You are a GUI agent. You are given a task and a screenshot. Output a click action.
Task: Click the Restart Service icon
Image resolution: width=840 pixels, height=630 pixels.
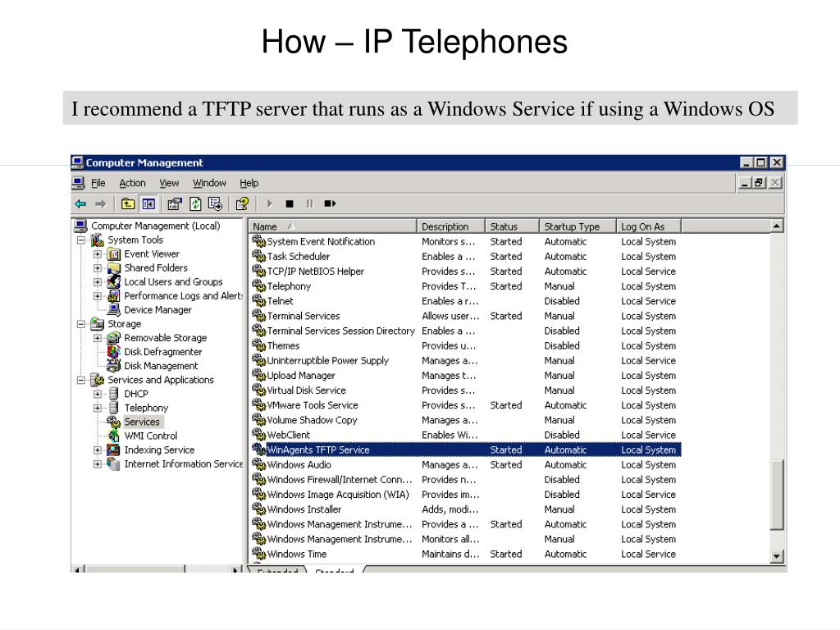coord(330,203)
